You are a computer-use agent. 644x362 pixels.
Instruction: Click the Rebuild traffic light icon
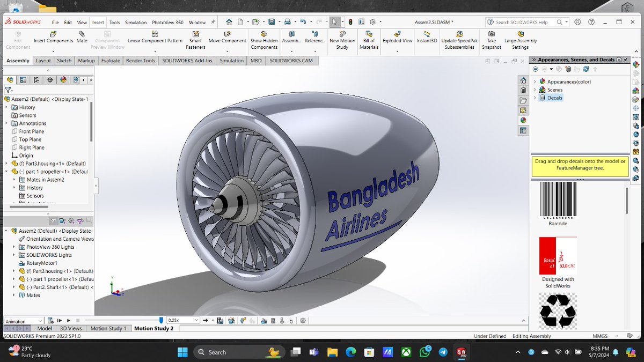350,22
